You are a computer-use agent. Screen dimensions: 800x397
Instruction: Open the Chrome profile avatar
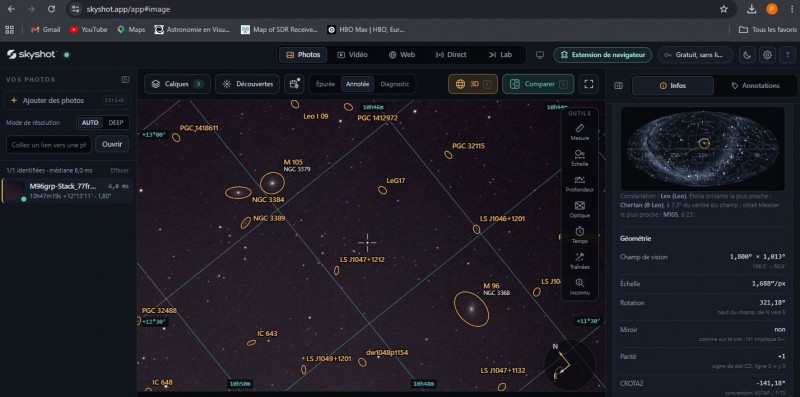point(772,9)
